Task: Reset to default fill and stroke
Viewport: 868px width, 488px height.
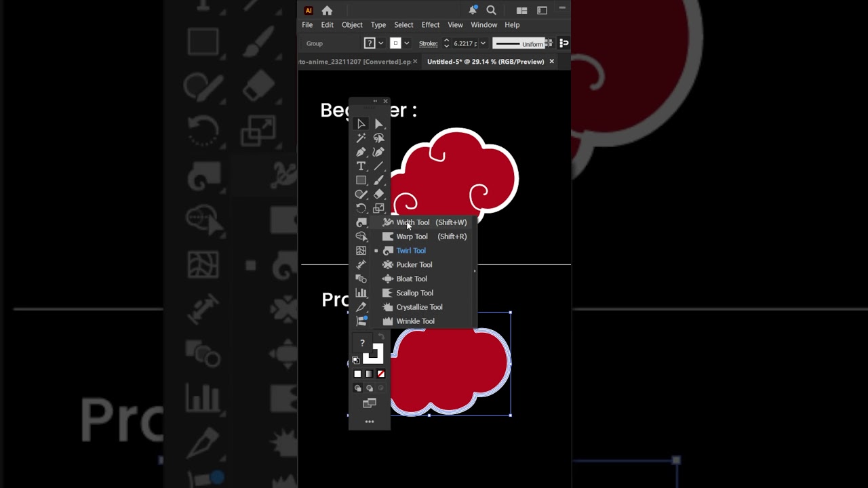Action: [356, 361]
